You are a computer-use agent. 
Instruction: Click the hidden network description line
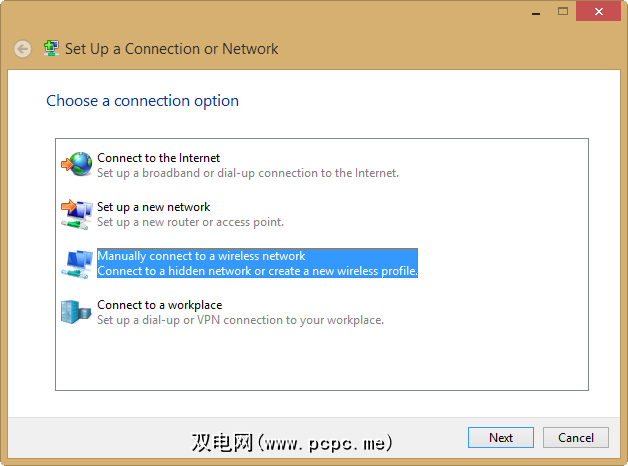pos(257,271)
